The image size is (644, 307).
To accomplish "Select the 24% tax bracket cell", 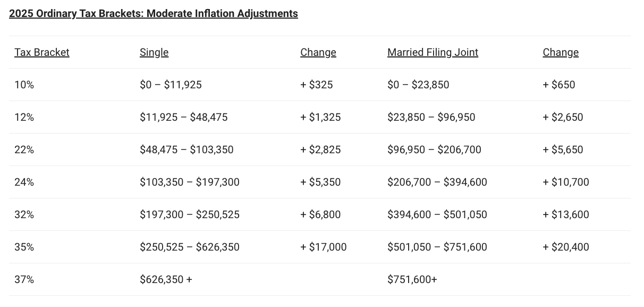I will tap(24, 182).
